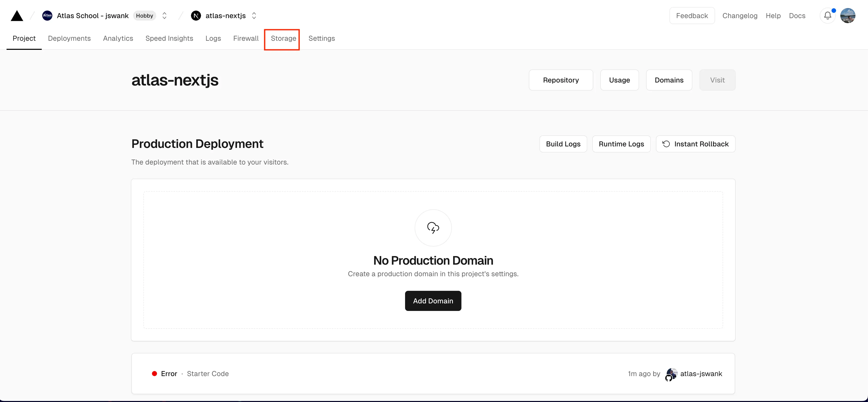Click the rollback arrow icon
Screen dimensions: 868x402
(x=666, y=144)
